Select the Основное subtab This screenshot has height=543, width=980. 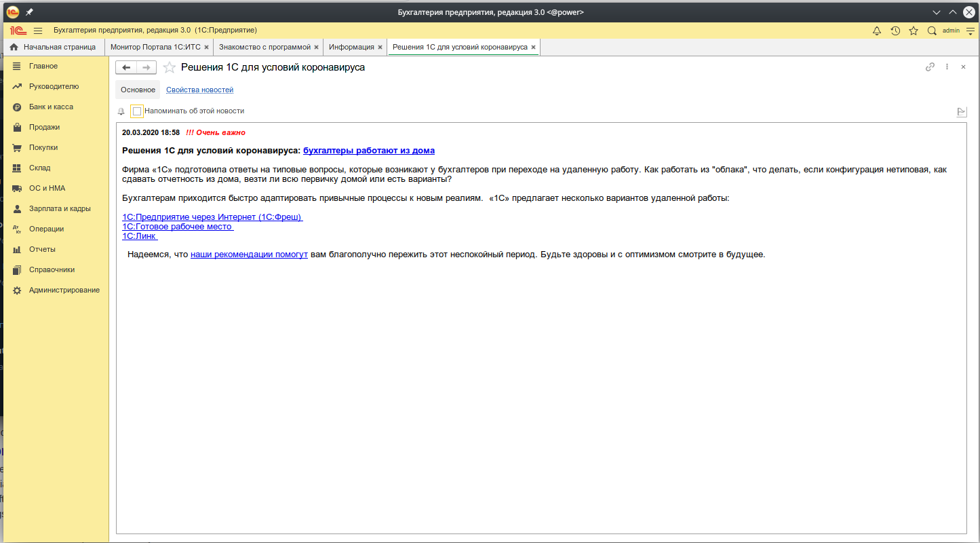pyautogui.click(x=138, y=90)
